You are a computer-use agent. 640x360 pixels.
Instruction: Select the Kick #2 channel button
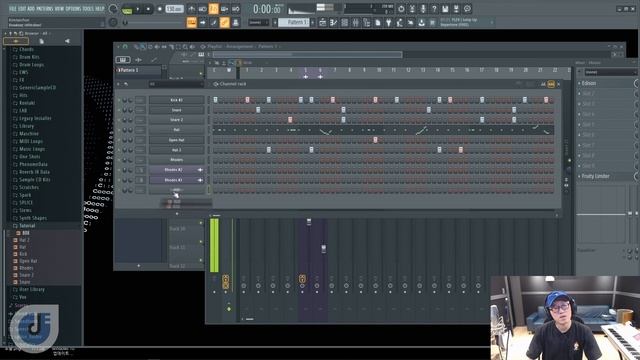pyautogui.click(x=176, y=100)
